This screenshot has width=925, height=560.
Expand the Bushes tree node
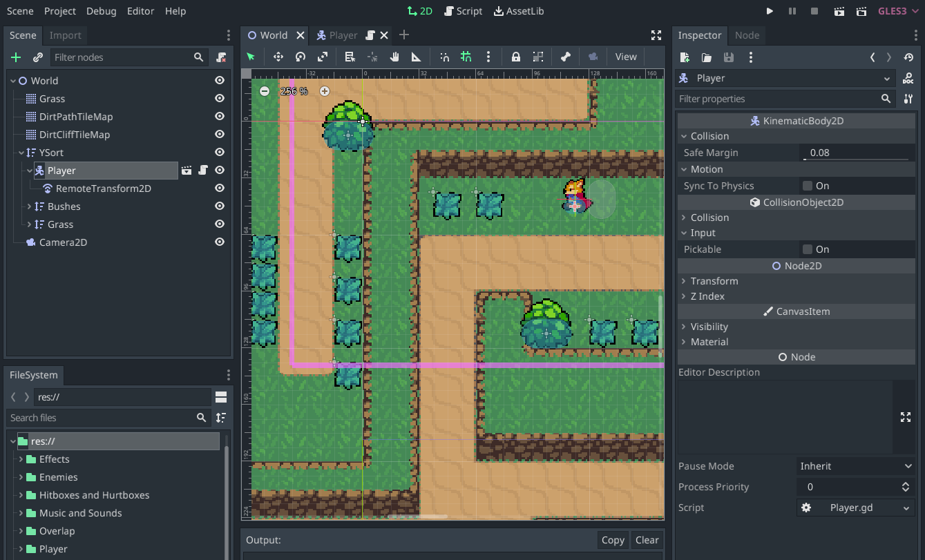(x=30, y=206)
